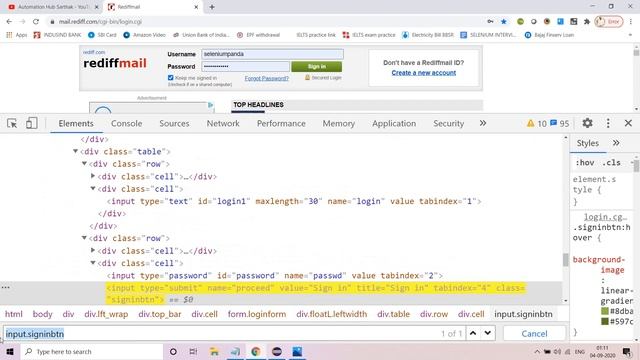Open the Application tab
Screen dimensions: 640x360
tap(394, 123)
